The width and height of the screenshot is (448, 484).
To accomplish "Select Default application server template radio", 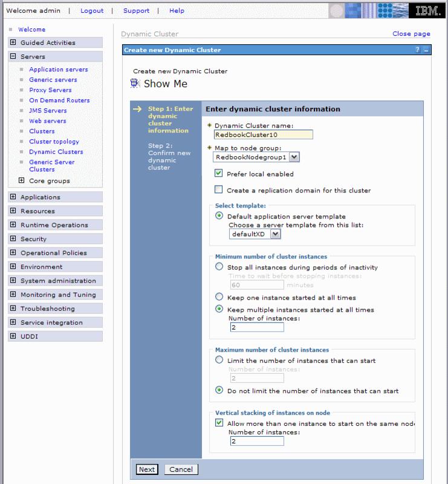I will click(x=219, y=216).
